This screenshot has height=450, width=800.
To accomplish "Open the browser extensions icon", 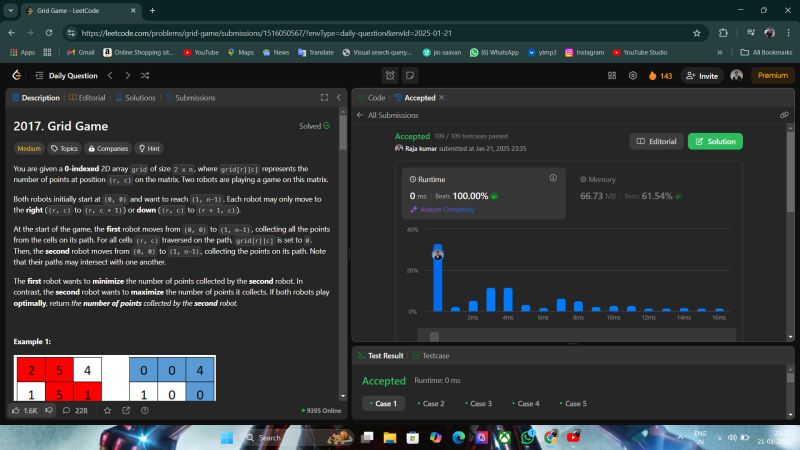I will point(723,33).
